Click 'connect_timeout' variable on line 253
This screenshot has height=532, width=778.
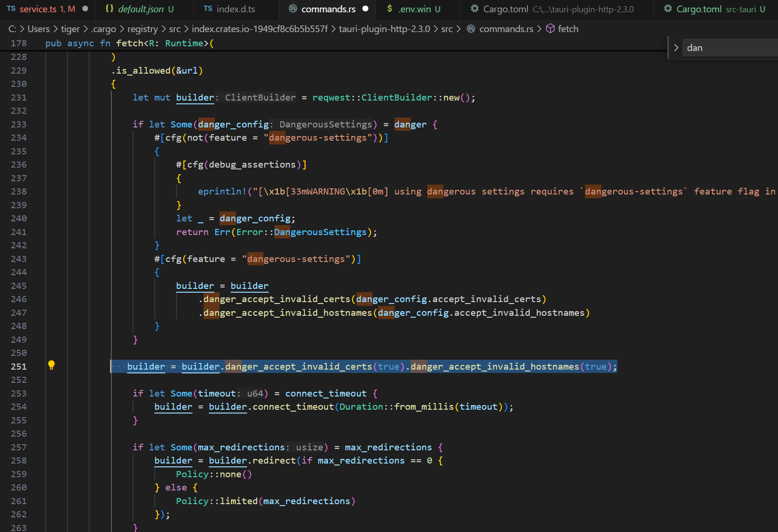[326, 393]
